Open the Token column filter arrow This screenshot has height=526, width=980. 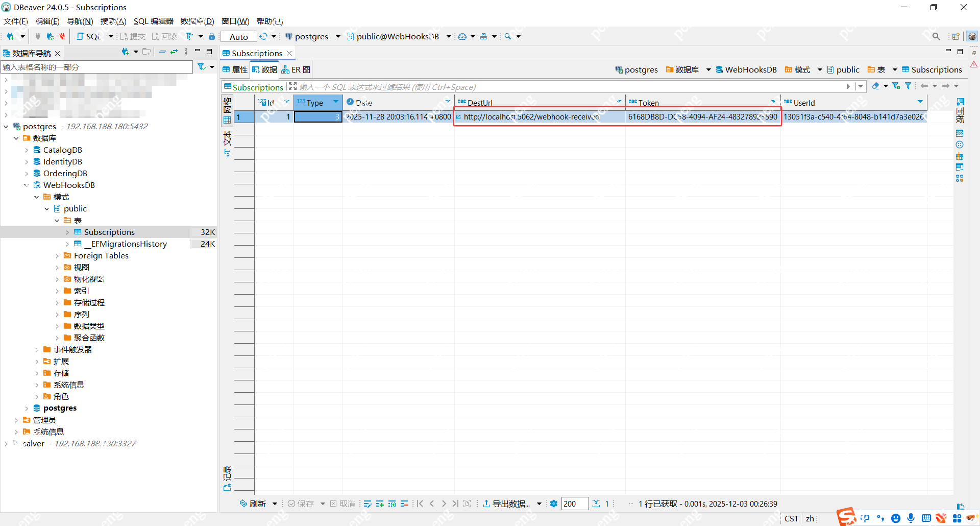773,102
